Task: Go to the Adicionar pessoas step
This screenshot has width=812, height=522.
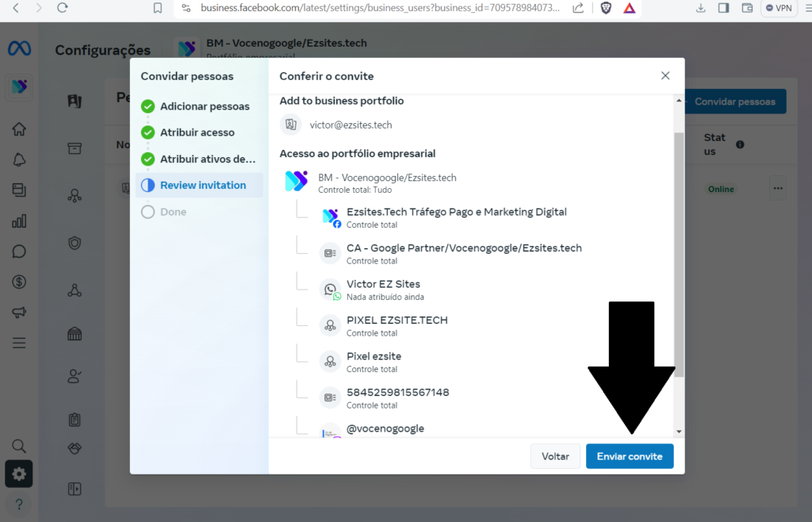Action: pos(195,106)
